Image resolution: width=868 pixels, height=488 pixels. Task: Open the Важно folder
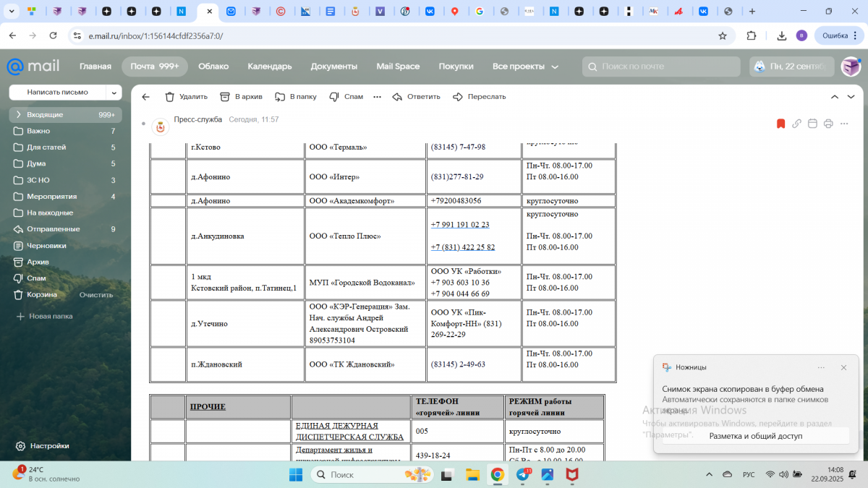(x=65, y=131)
